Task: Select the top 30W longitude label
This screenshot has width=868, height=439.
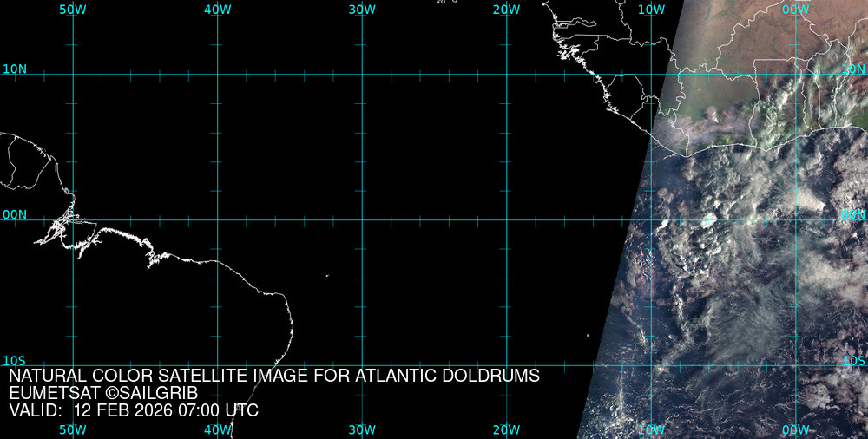Action: [x=362, y=9]
